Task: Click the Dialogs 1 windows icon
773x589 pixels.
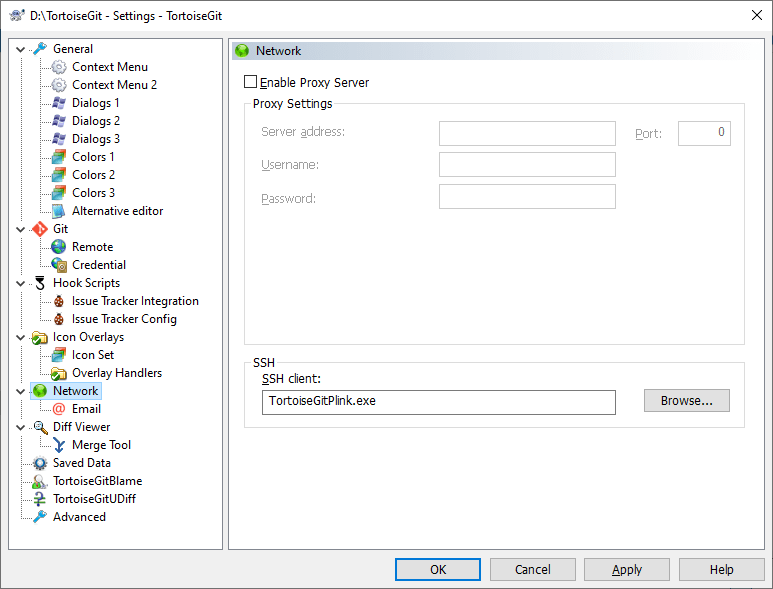Action: (59, 103)
